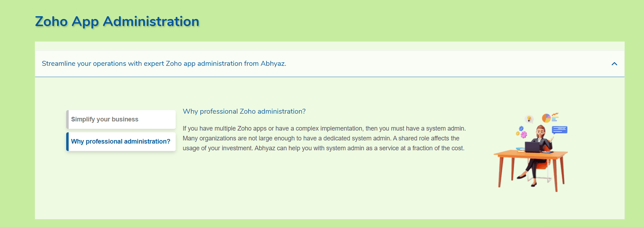
Task: Click the gray indicator beside Simplify tab
Action: click(x=67, y=119)
